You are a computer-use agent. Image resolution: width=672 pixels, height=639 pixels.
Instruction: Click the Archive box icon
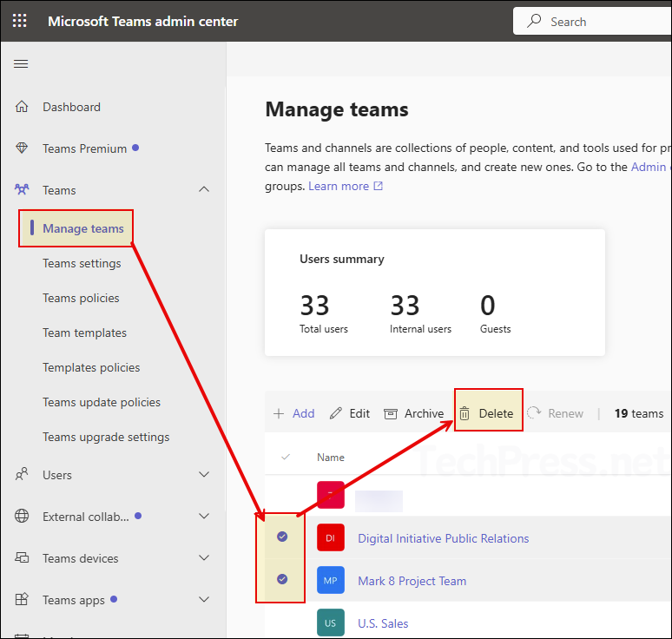[391, 413]
